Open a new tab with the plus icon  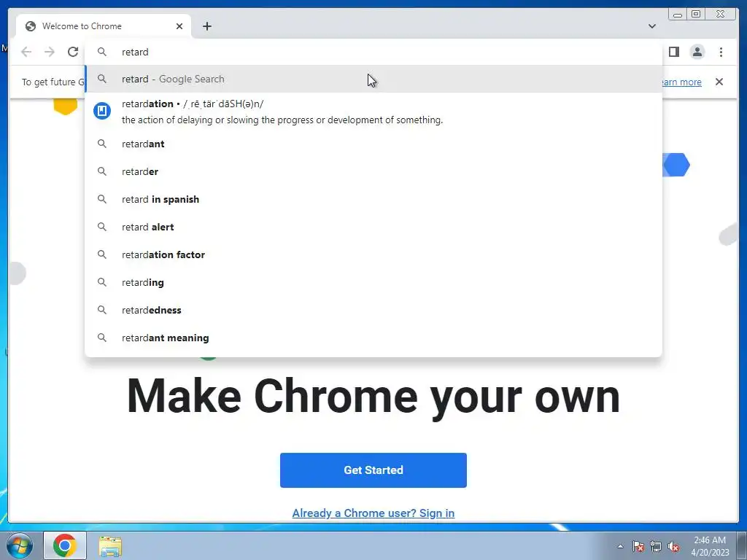tap(206, 26)
